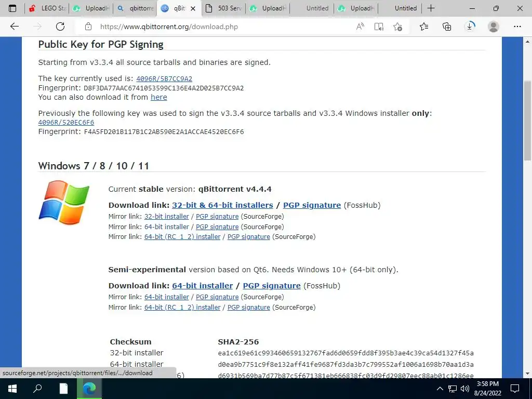
Task: Open FossHub PGP signature for stable version
Action: click(312, 205)
